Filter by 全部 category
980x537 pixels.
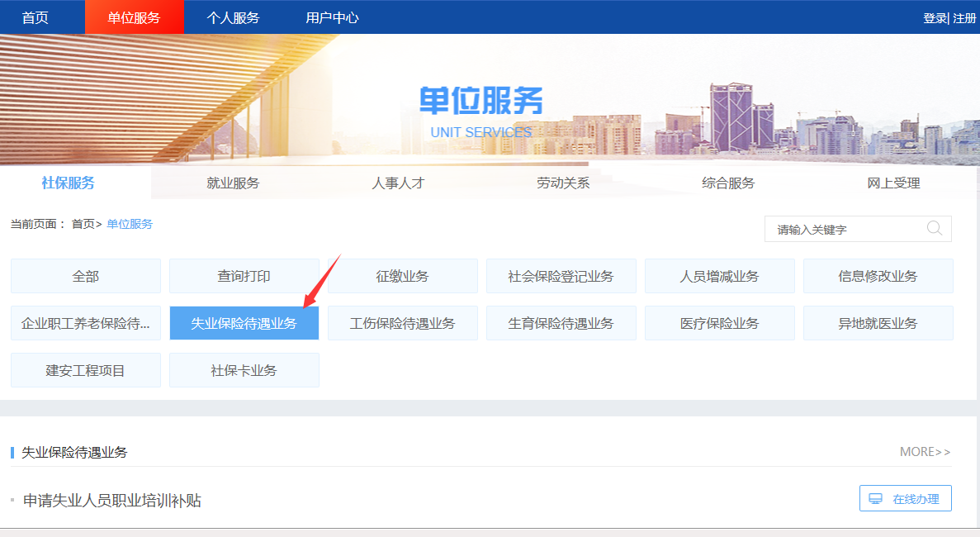[86, 276]
